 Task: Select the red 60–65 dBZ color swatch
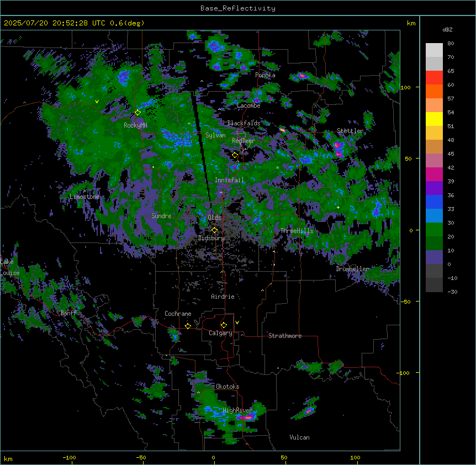tap(434, 78)
